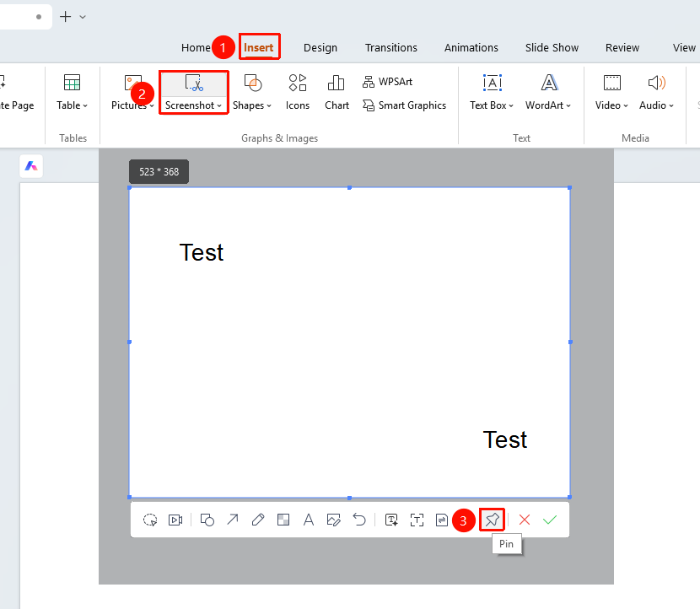Start screen recording from capture toolbar

pyautogui.click(x=175, y=520)
